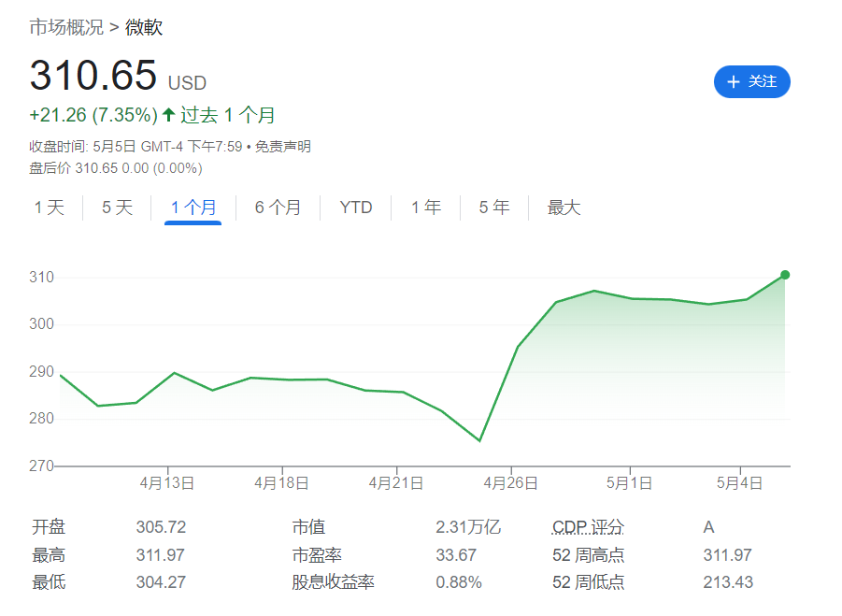The width and height of the screenshot is (842, 616).
Task: Select the 5 天 range tab
Action: click(118, 208)
